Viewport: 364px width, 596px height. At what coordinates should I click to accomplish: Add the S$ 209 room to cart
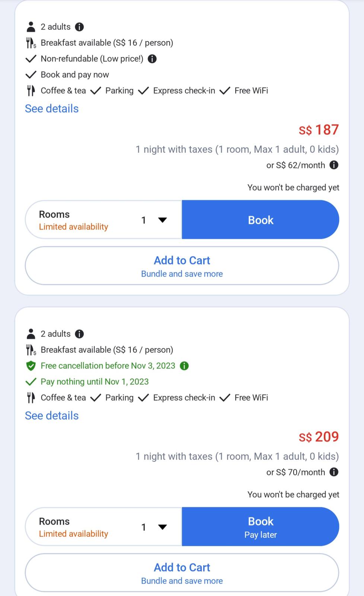tap(182, 573)
